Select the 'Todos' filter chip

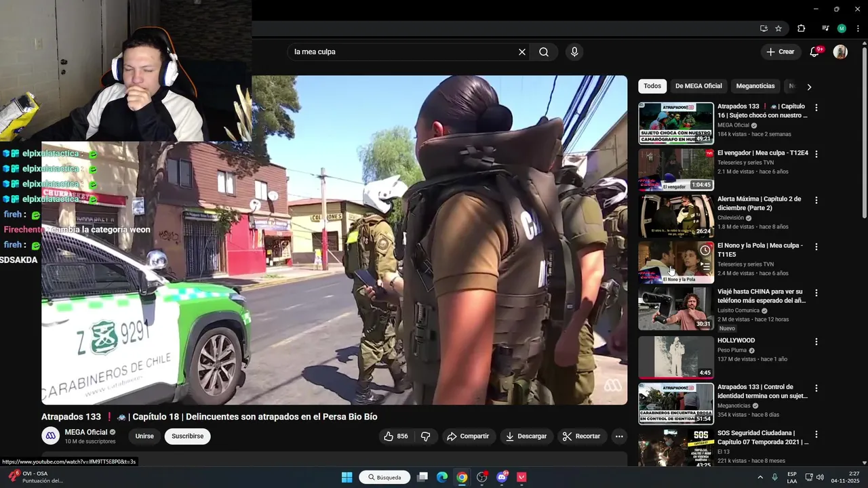(x=652, y=86)
